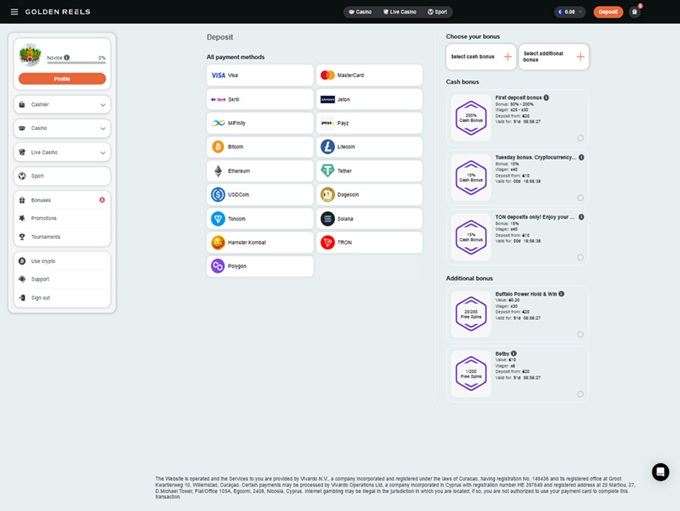The height and width of the screenshot is (511, 680).
Task: Select Bitcoin as payment method
Action: [x=260, y=147]
